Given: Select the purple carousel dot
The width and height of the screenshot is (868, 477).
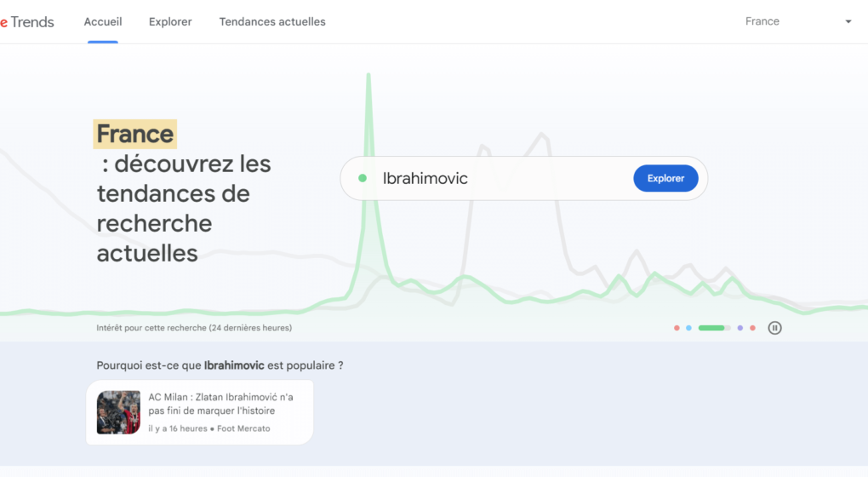Looking at the screenshot, I should tap(740, 328).
